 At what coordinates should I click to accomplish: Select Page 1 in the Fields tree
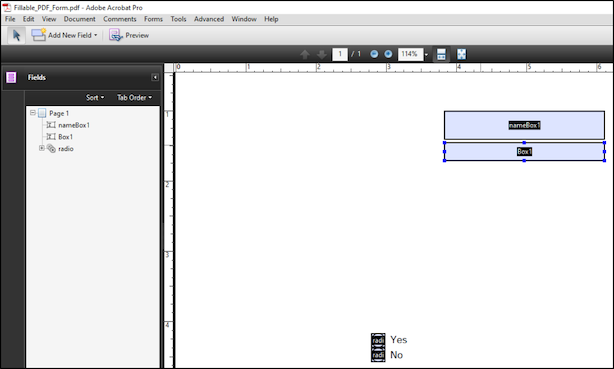[x=59, y=113]
